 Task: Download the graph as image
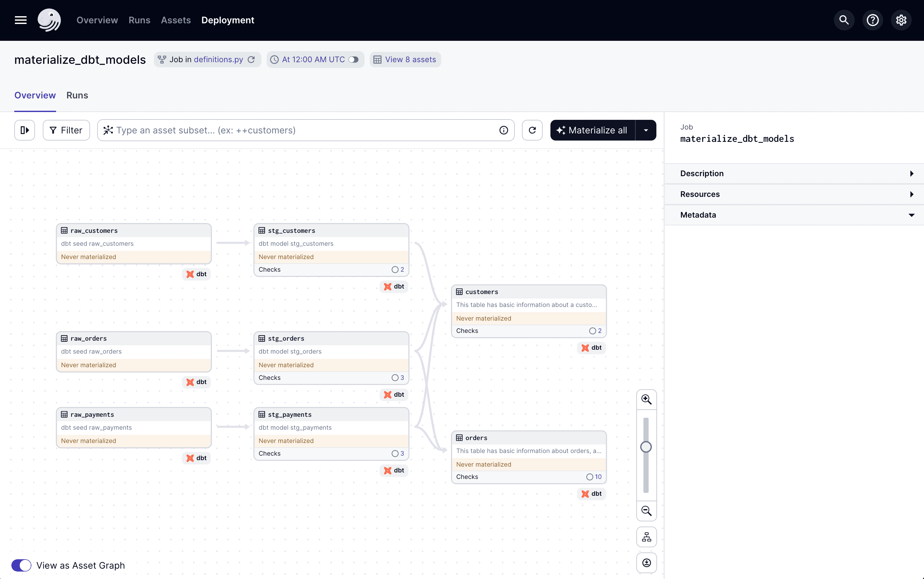point(647,562)
